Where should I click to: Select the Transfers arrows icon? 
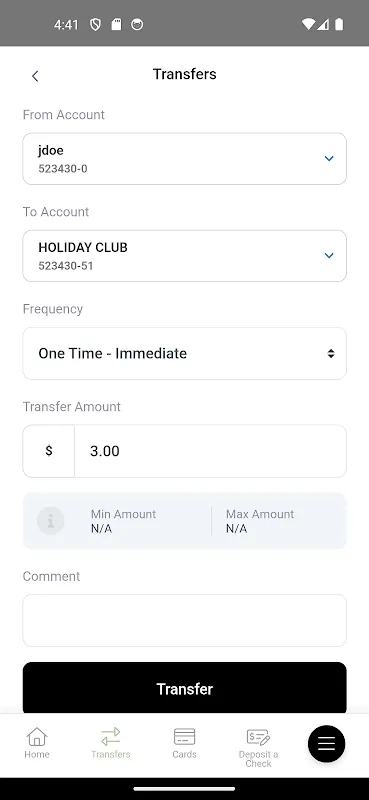click(x=111, y=737)
